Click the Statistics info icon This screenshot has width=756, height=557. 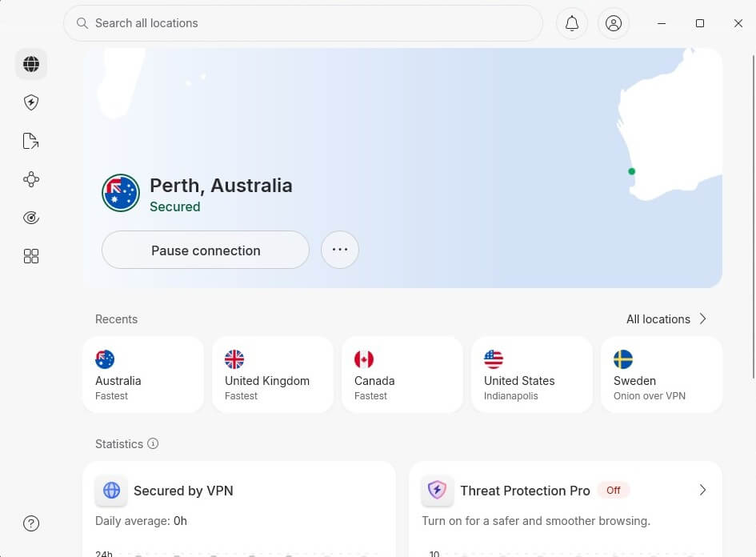point(153,443)
